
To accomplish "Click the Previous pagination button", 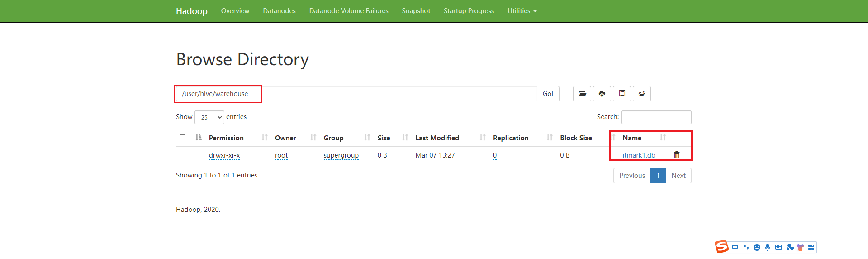I will tap(632, 176).
